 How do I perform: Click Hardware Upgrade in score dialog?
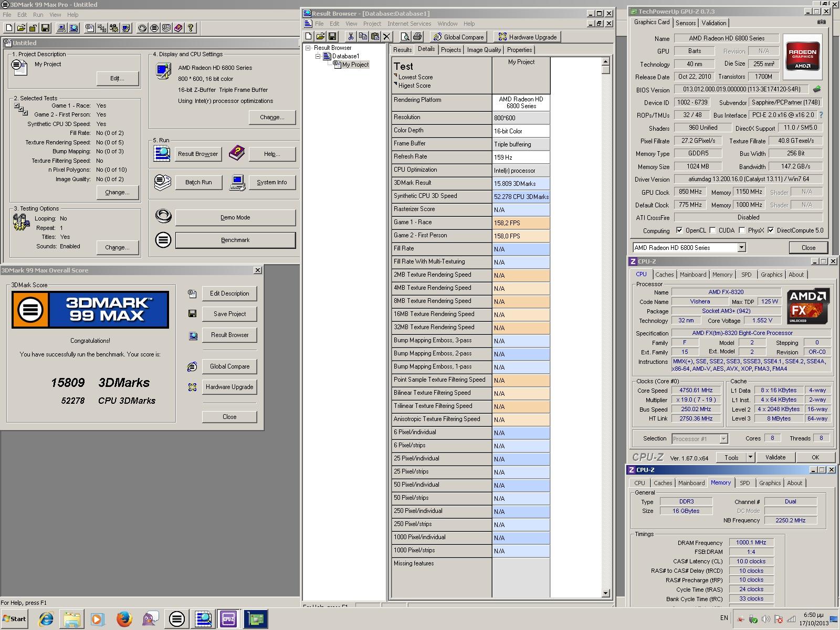coord(229,387)
